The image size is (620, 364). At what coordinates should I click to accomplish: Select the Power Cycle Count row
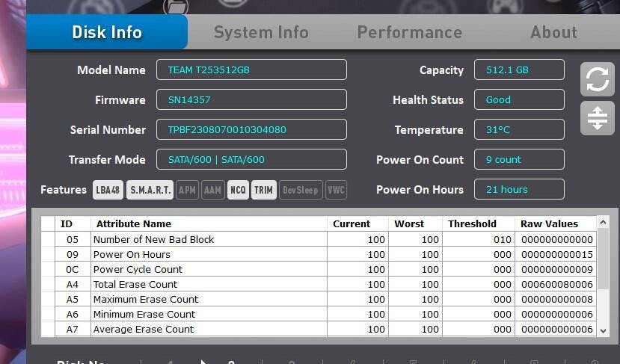click(319, 270)
